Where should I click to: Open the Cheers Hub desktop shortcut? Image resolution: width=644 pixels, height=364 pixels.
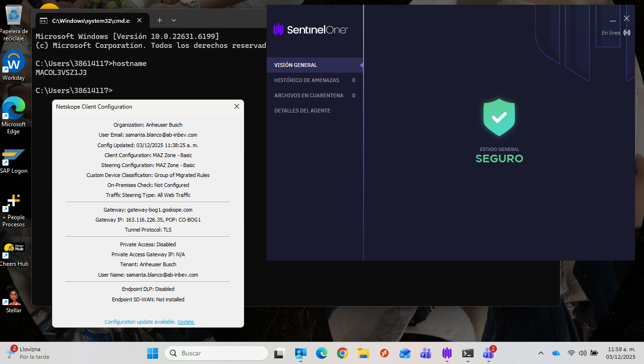pyautogui.click(x=14, y=254)
